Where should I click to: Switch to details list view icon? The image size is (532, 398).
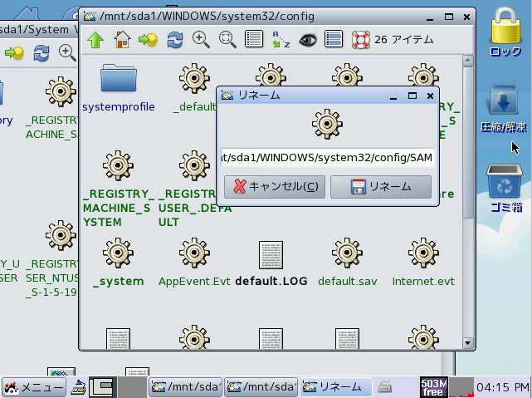tap(254, 38)
